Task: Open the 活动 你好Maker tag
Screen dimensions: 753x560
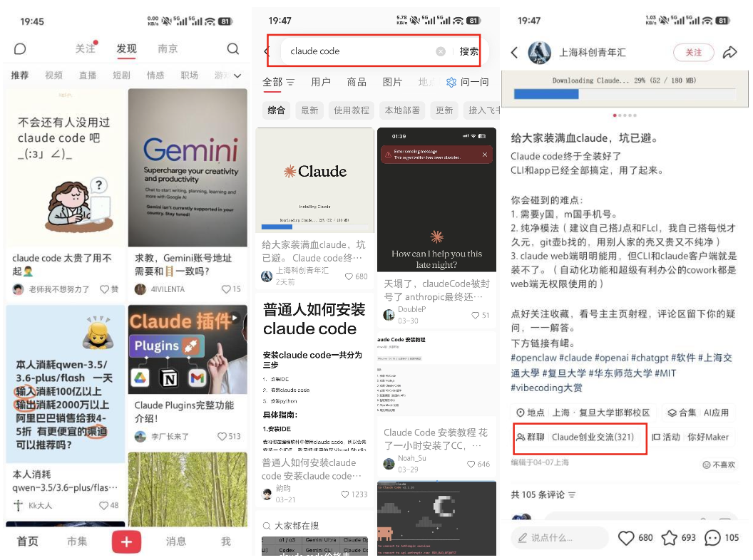Action: click(x=690, y=437)
